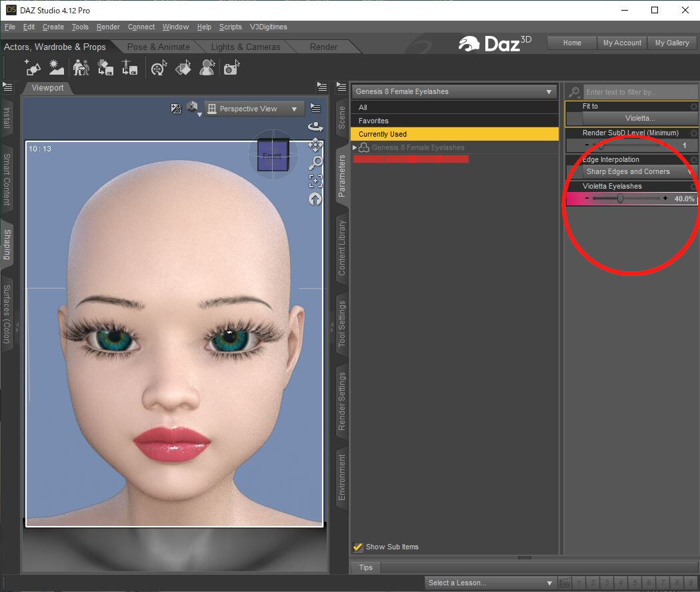Select the Universal rotate-move tool
Image resolution: width=700 pixels, height=592 pixels.
click(x=159, y=68)
